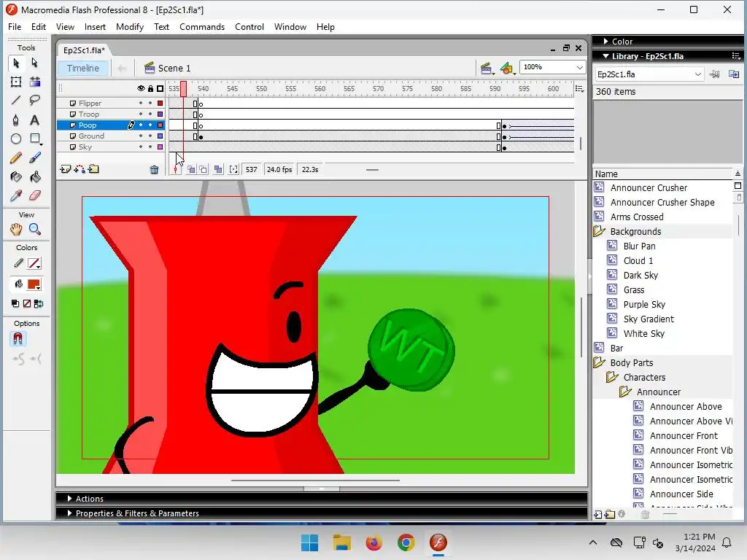Viewport: 747px width, 560px height.
Task: Click the Poop layer outline color square
Action: (160, 125)
